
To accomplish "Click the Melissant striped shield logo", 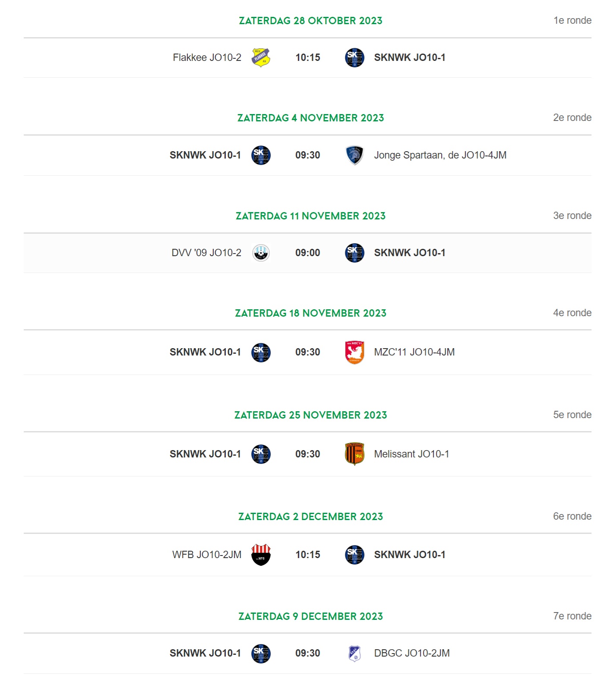I will (354, 454).
